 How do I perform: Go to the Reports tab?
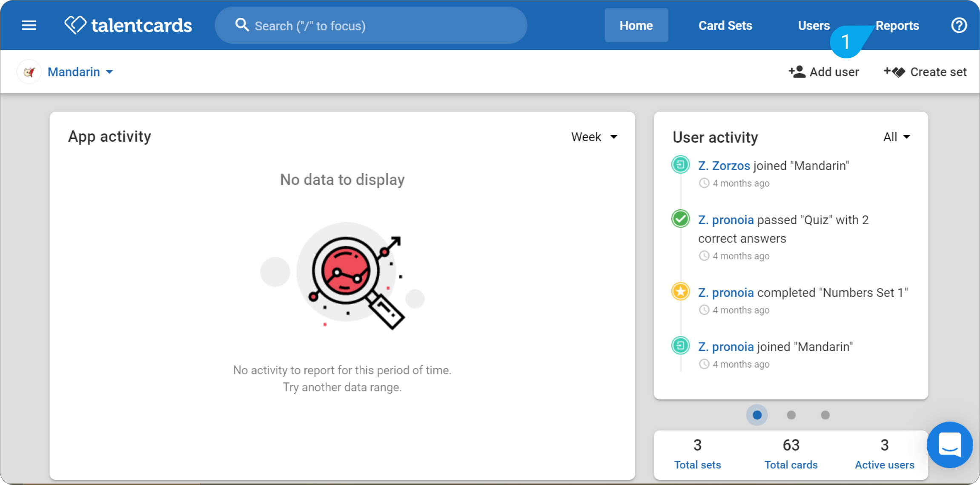tap(897, 26)
